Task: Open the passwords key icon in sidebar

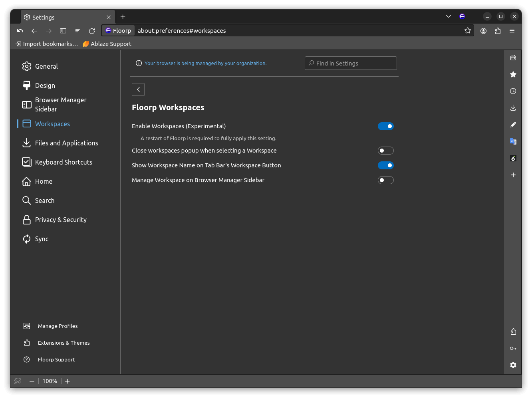Action: click(x=513, y=348)
